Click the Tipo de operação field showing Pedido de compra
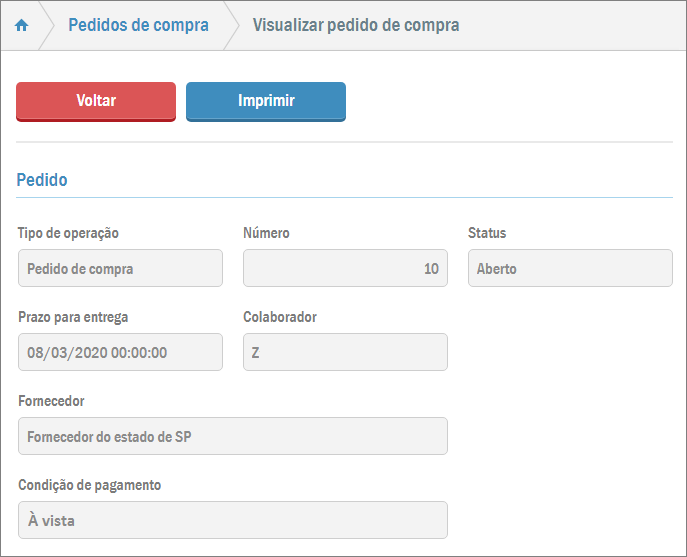This screenshot has height=557, width=687. 120,268
